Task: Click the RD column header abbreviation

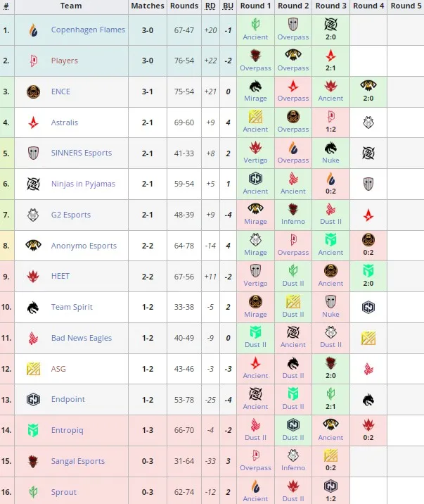Action: pos(210,6)
